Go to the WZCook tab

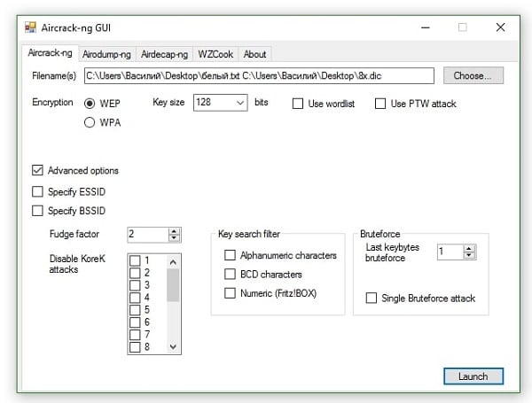[x=216, y=53]
